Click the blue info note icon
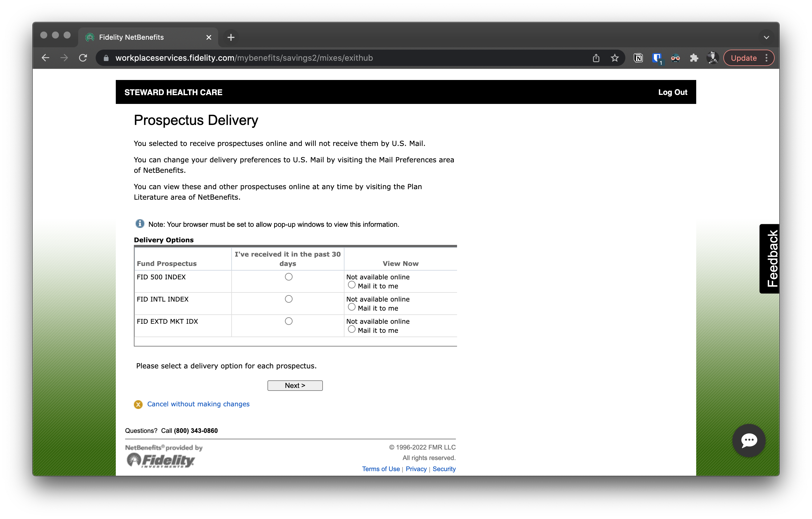The height and width of the screenshot is (519, 812). coord(140,224)
